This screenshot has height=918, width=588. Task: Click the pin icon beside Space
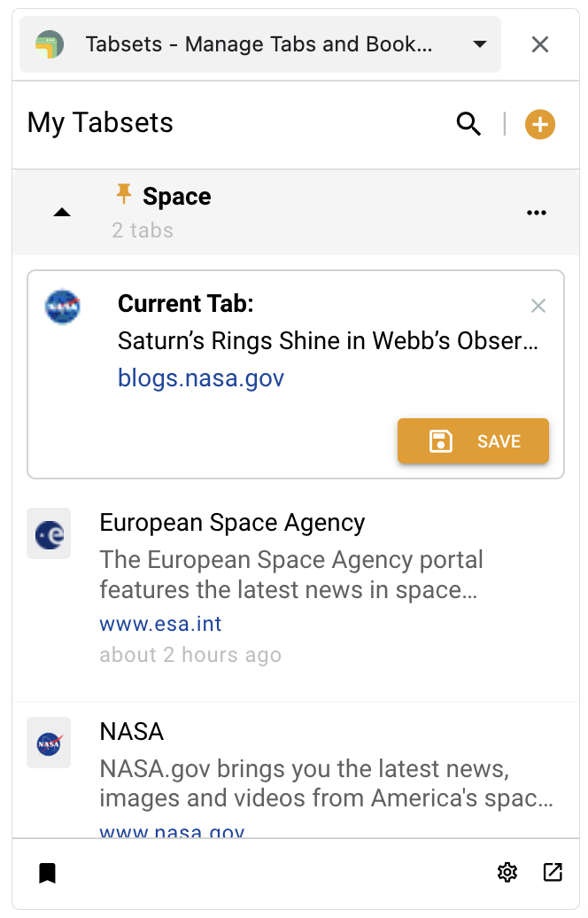pyautogui.click(x=123, y=194)
